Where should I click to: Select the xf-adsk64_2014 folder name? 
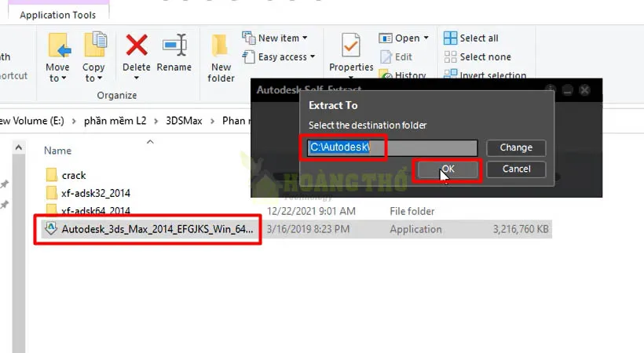point(96,211)
